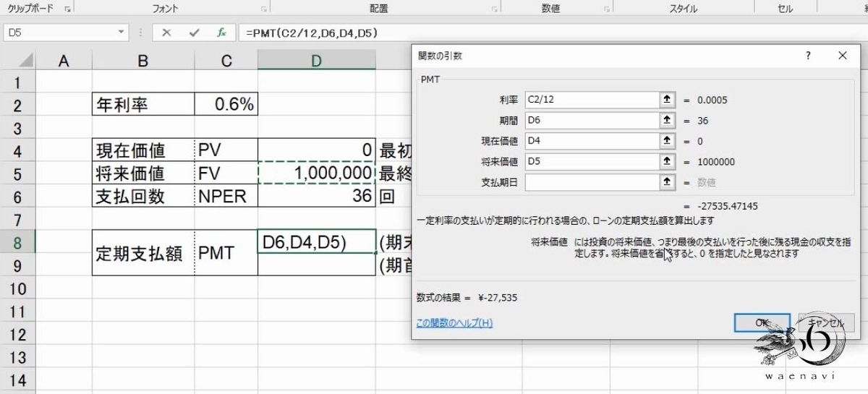This screenshot has height=394, width=868.
Task: Collapse the 支払期日 range selector button
Action: click(666, 183)
